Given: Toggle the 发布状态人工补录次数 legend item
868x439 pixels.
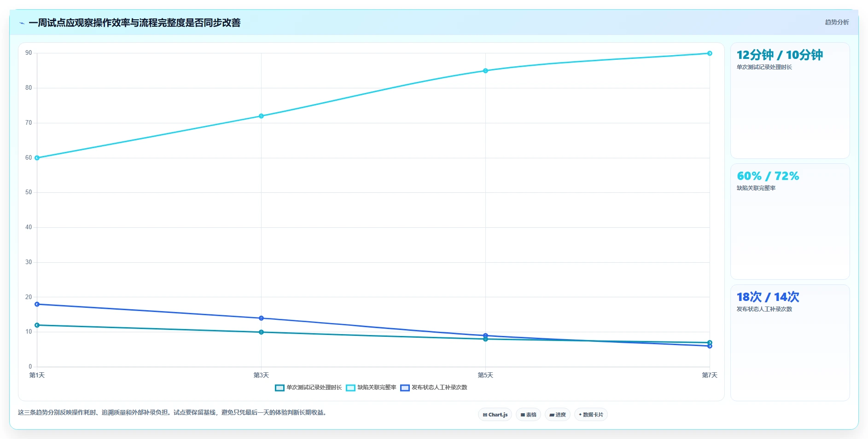Looking at the screenshot, I should pos(434,387).
